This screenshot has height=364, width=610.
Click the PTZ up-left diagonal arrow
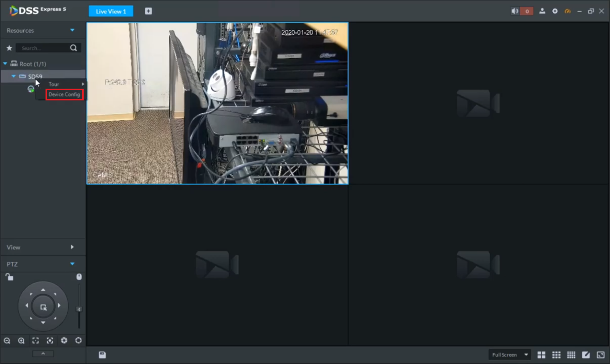click(31, 294)
